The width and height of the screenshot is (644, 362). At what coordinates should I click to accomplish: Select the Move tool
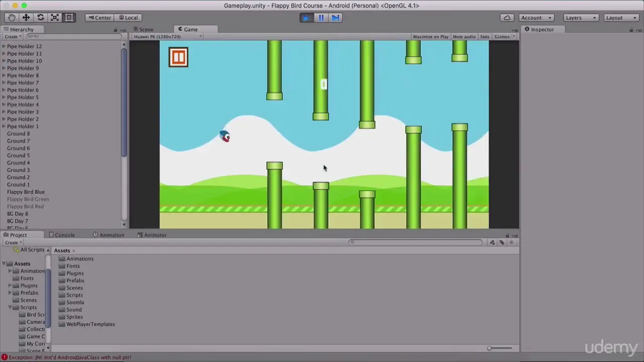[x=26, y=18]
